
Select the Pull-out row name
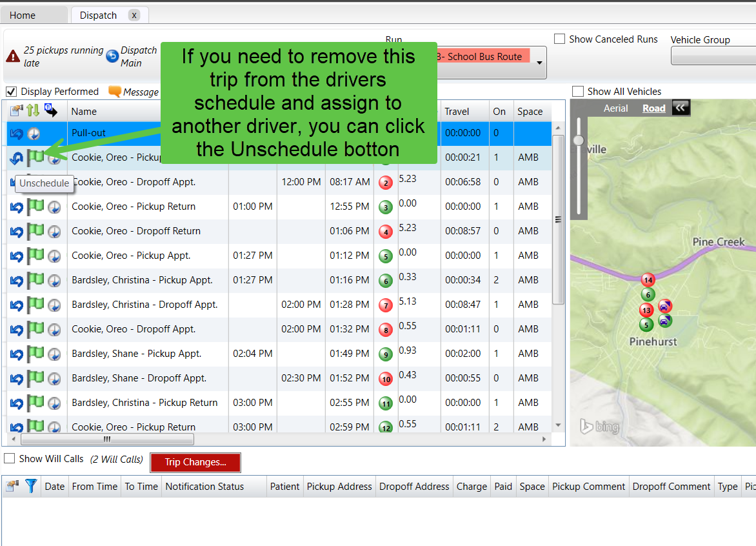pyautogui.click(x=88, y=133)
